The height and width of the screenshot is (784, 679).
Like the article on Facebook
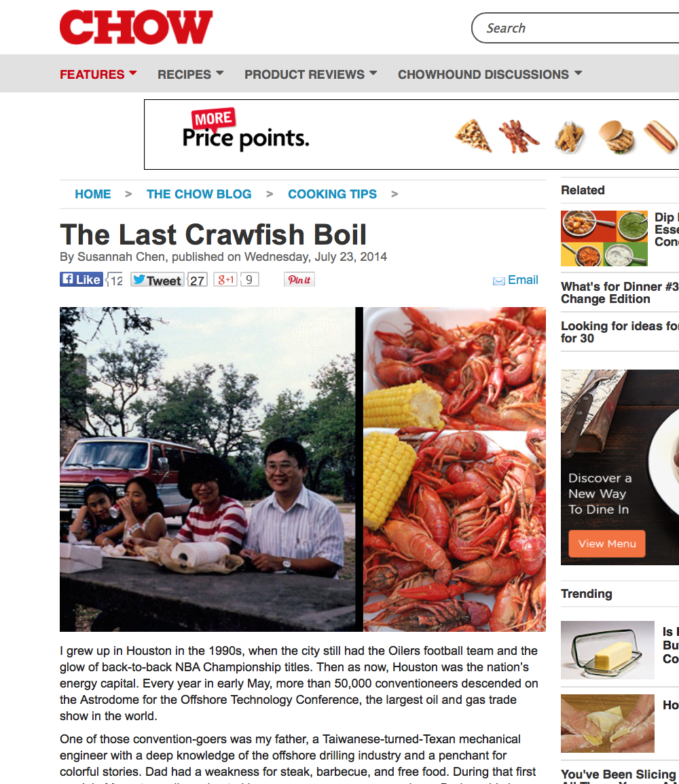point(81,279)
